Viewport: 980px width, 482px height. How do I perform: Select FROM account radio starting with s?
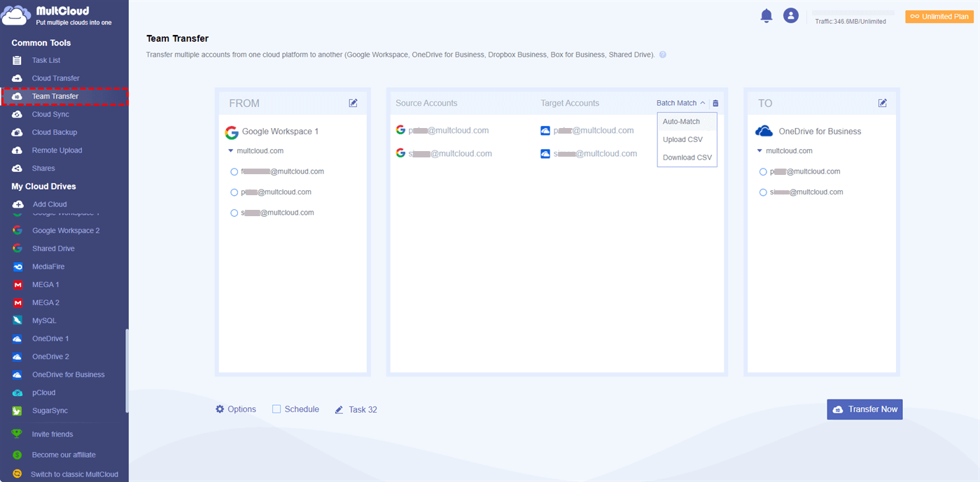click(x=234, y=213)
